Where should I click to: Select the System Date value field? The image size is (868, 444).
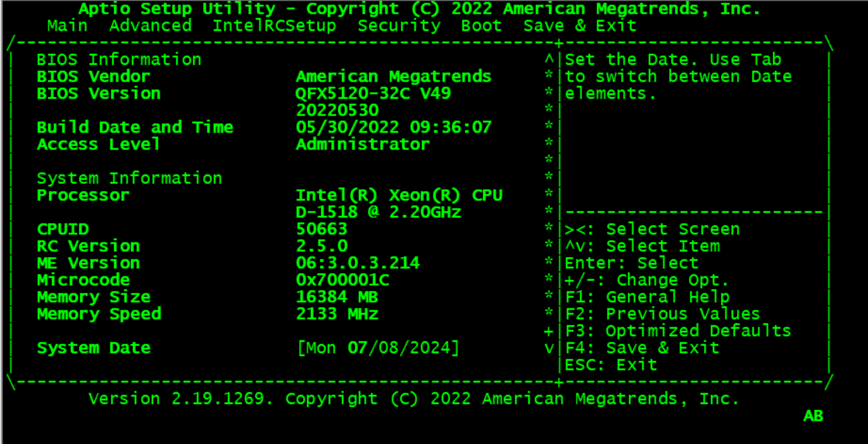coord(378,348)
